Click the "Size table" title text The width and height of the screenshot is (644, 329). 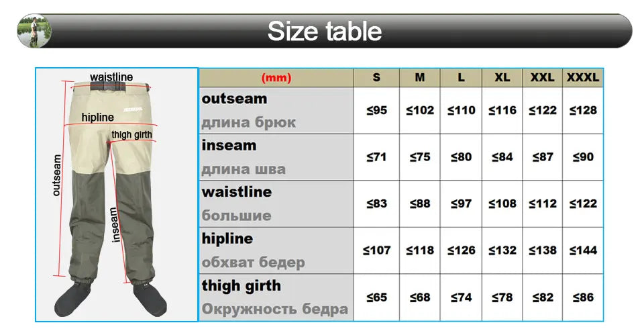(x=325, y=31)
